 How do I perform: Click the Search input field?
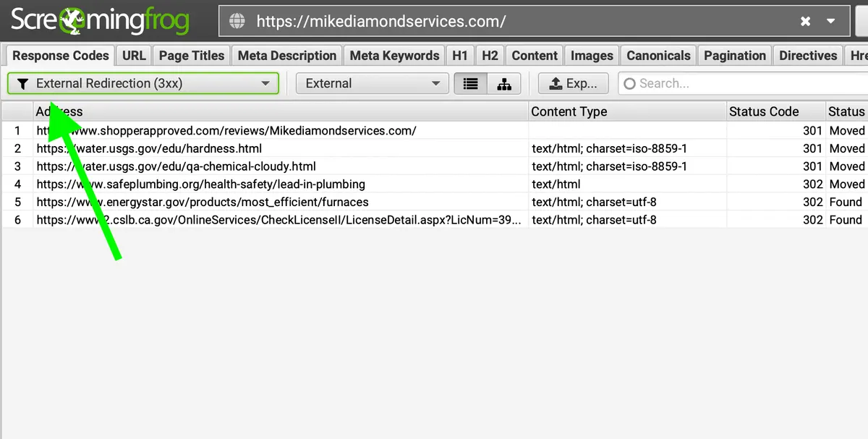tap(743, 84)
